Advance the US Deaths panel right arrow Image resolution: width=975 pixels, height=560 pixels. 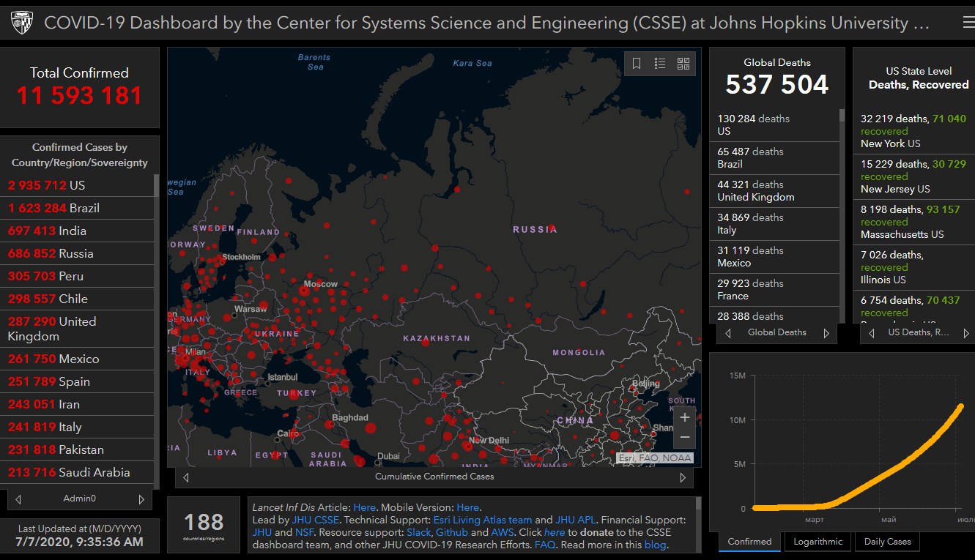(965, 333)
